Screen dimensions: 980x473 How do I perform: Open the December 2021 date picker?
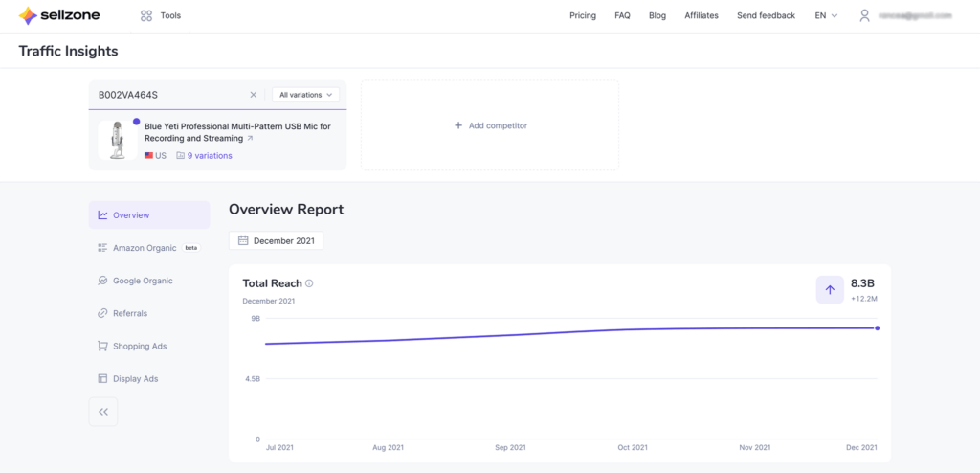[x=276, y=240]
